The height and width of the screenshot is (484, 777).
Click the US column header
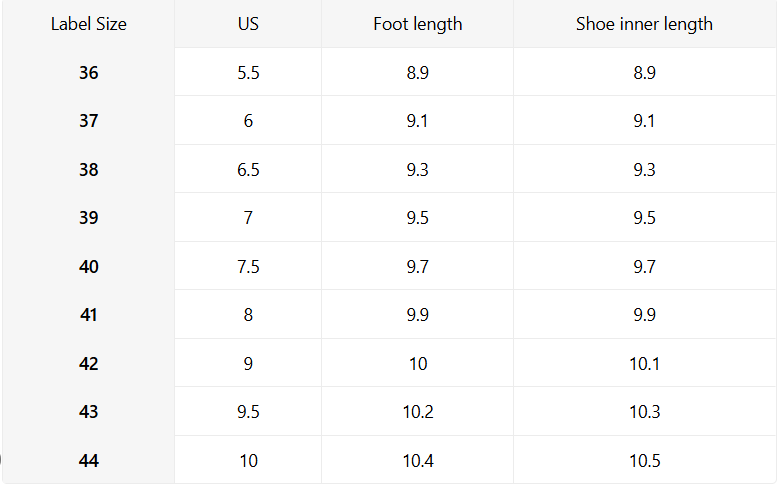(x=248, y=24)
